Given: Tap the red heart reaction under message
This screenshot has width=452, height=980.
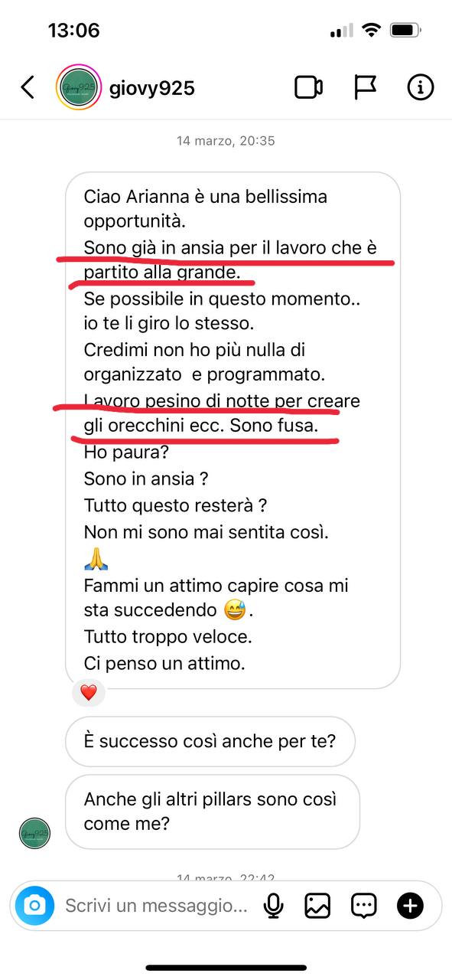Looking at the screenshot, I should pos(89,693).
